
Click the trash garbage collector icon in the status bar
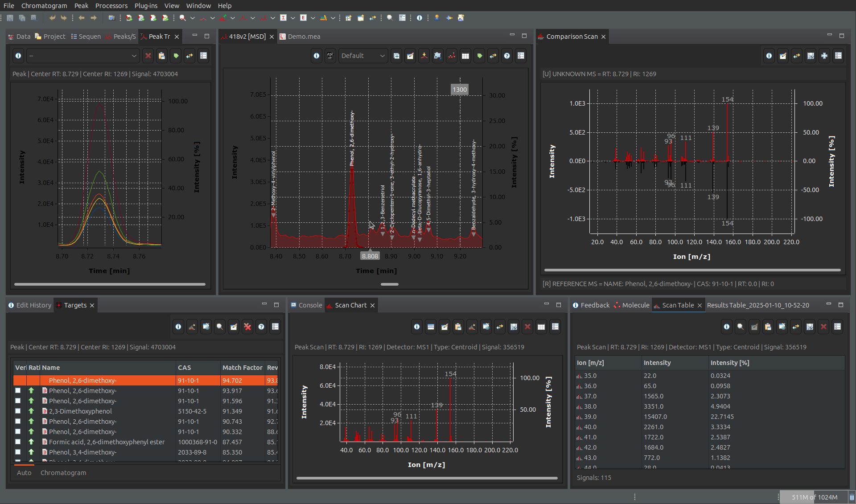pyautogui.click(x=852, y=497)
